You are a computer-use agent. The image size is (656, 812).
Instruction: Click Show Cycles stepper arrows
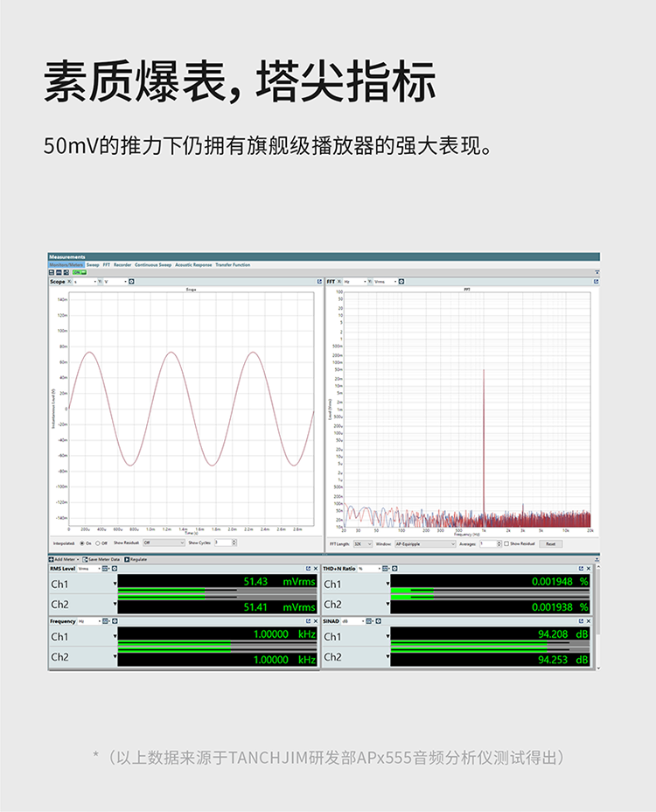click(234, 542)
